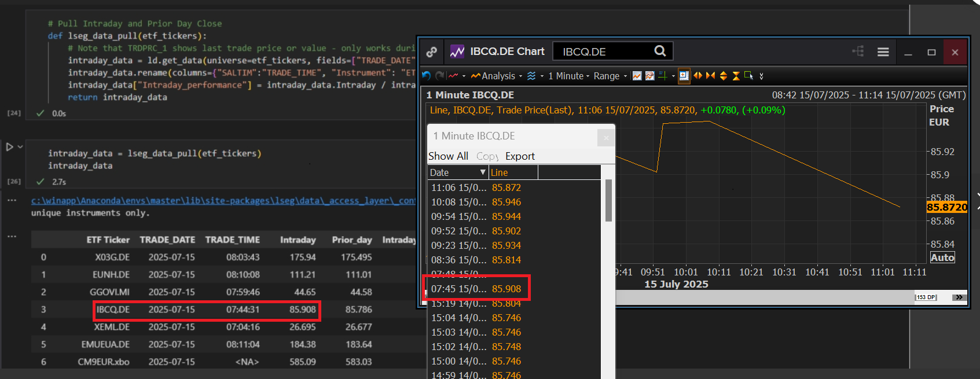Open the run options chevron beside play button

pos(20,147)
